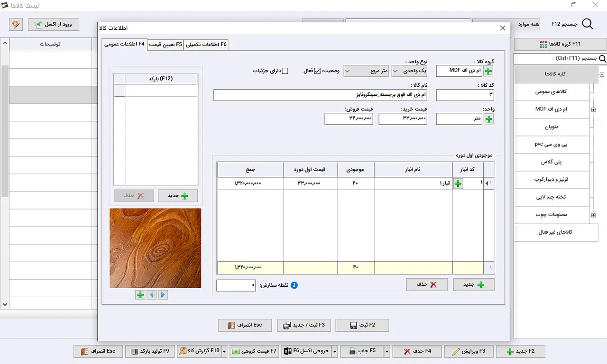Click جدید under the بارکد list
Viewport: 607px width, 364px height.
(x=178, y=196)
